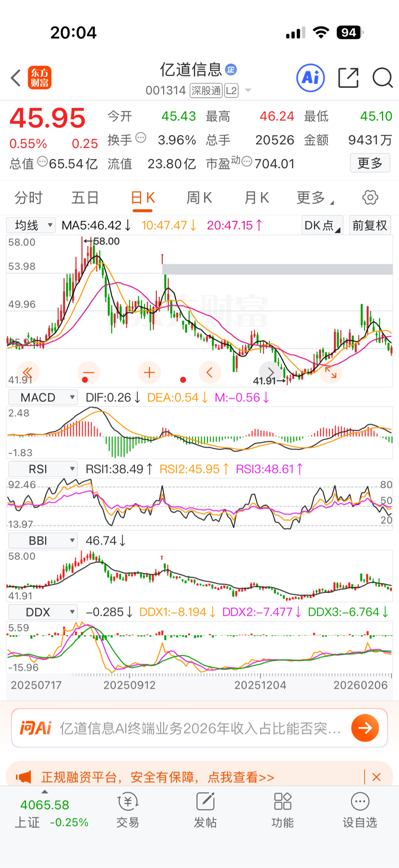Tap the single left-arrow chart button
The height and width of the screenshot is (868, 399).
click(x=210, y=372)
